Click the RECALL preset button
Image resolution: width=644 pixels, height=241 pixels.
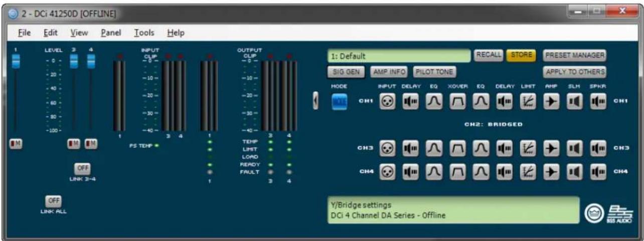coord(489,55)
